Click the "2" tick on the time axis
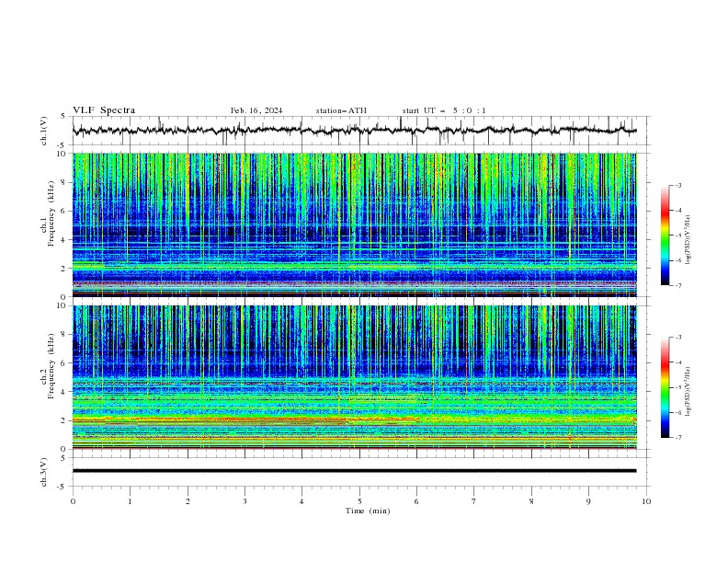728x563 pixels. [188, 501]
